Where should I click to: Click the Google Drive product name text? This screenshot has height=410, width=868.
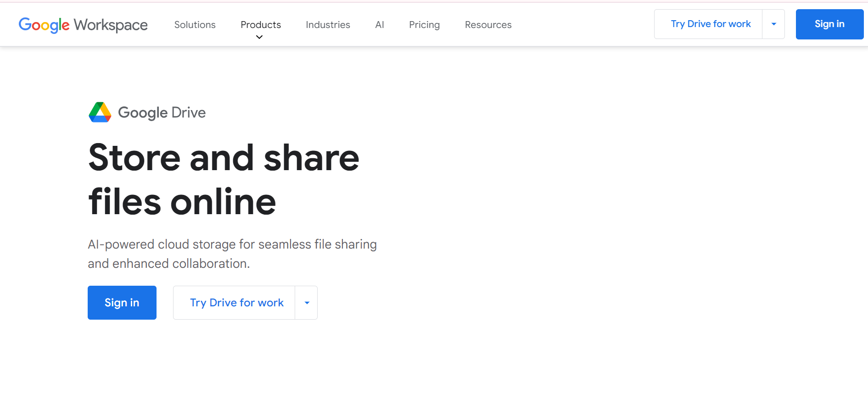click(x=162, y=113)
